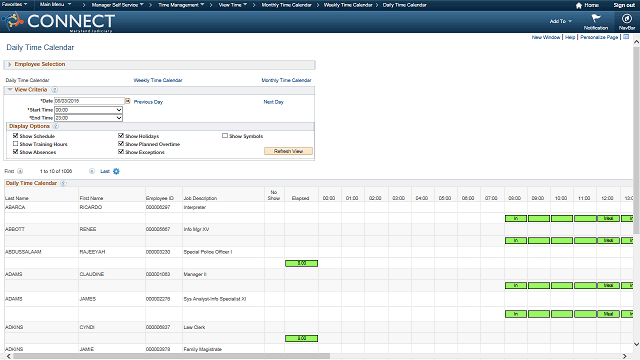Toggle Show Absences checkbox
This screenshot has width=640, height=360.
[16, 151]
